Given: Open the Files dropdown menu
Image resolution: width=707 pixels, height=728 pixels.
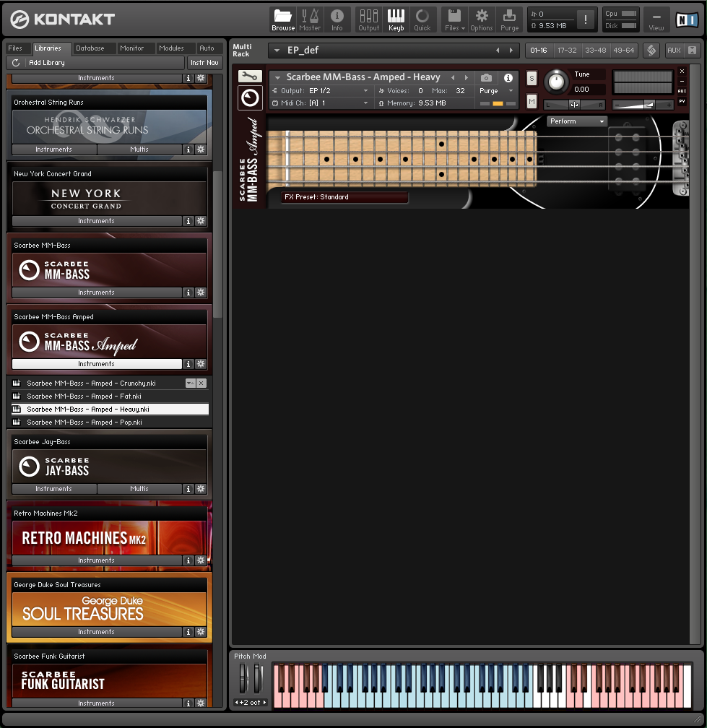Looking at the screenshot, I should pyautogui.click(x=454, y=20).
